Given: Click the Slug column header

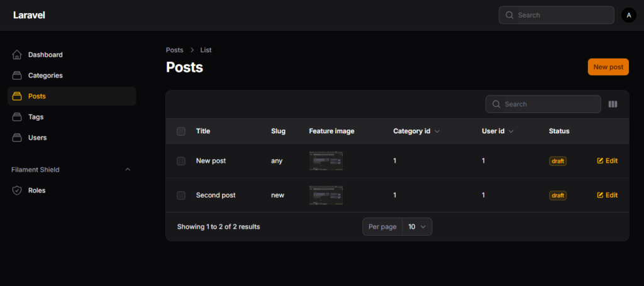Looking at the screenshot, I should tap(278, 131).
